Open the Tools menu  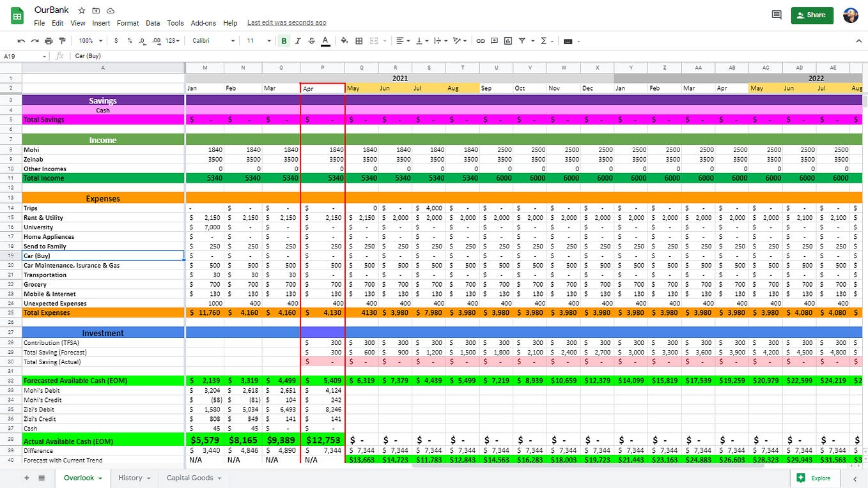175,23
